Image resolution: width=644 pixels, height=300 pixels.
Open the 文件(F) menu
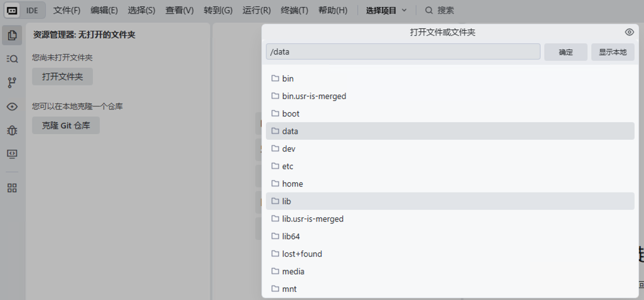click(x=66, y=11)
